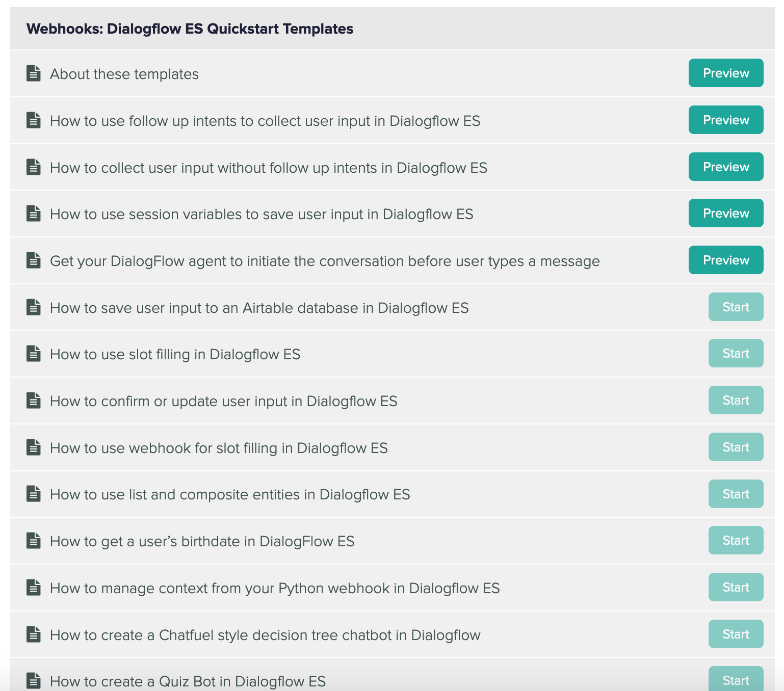Open 'How to collect user input without follow up intents' title
The height and width of the screenshot is (691, 784).
[269, 168]
